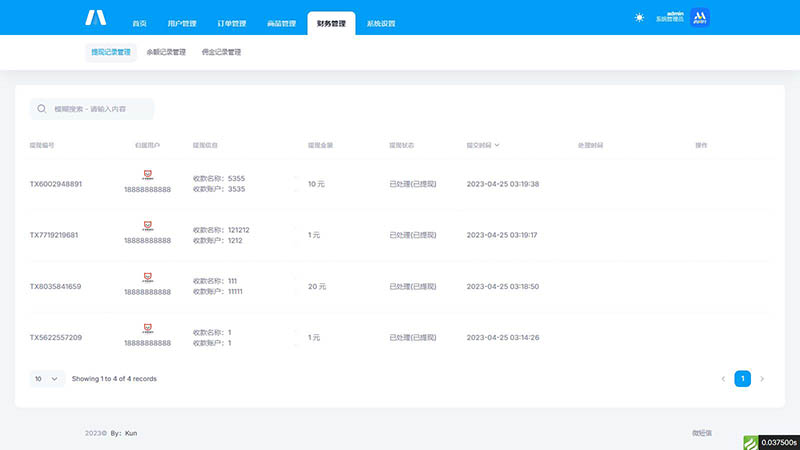Click payee name 5355 text
The height and width of the screenshot is (450, 800).
click(236, 179)
